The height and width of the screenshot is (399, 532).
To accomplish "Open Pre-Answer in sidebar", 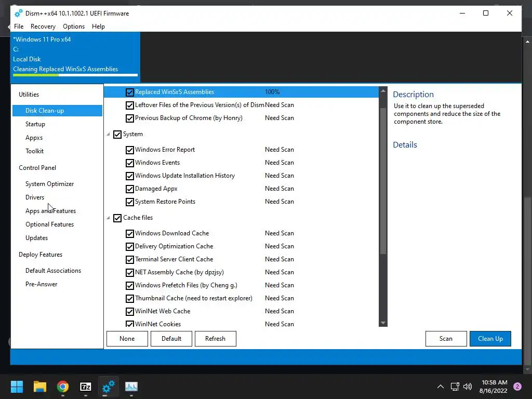I will [x=42, y=284].
